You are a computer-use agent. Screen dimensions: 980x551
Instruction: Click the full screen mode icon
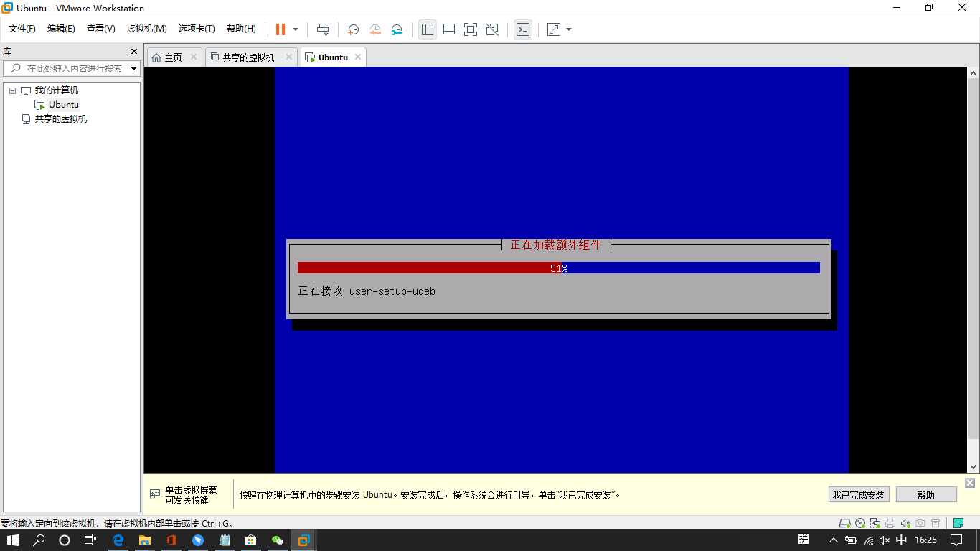[471, 29]
